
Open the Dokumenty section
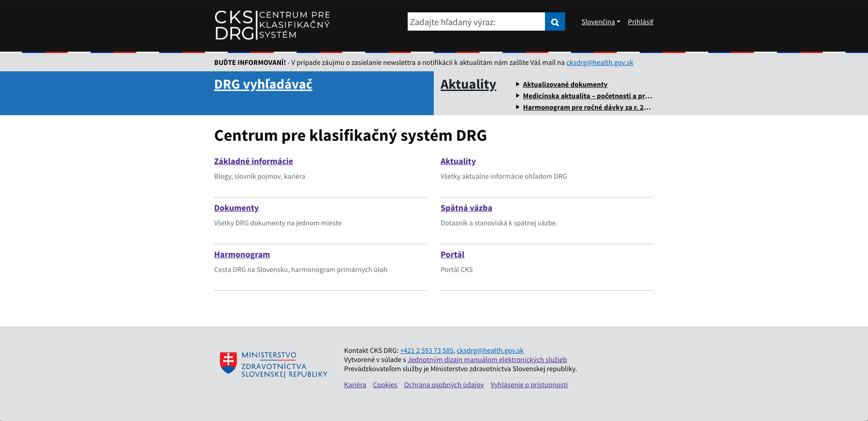(236, 208)
